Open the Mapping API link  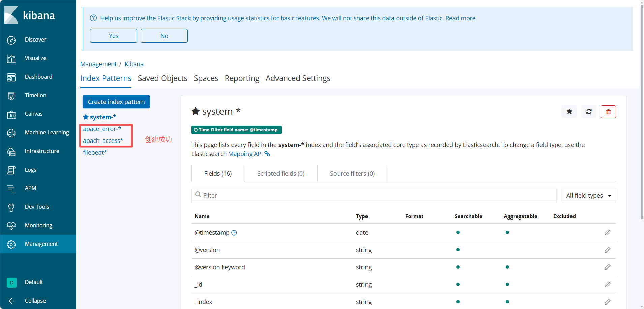pos(245,154)
